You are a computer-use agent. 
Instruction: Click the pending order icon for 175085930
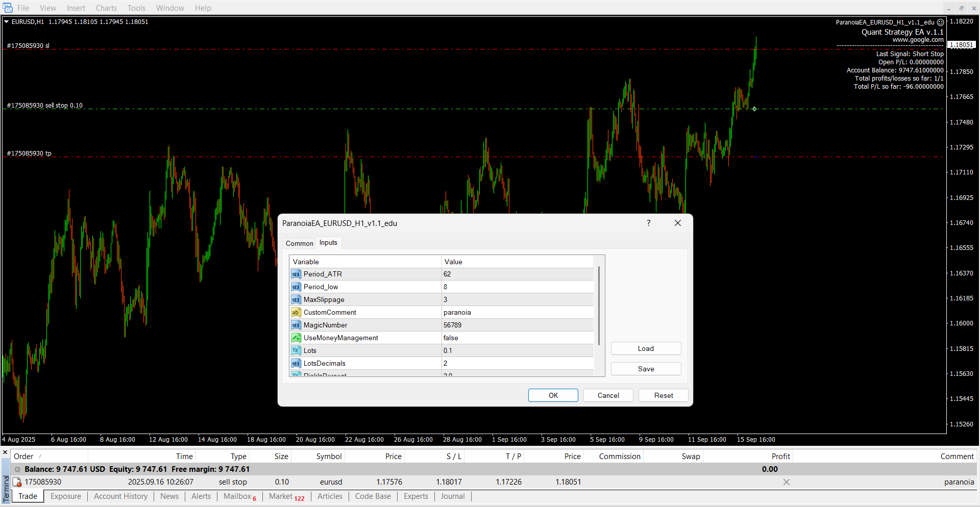pos(17,483)
